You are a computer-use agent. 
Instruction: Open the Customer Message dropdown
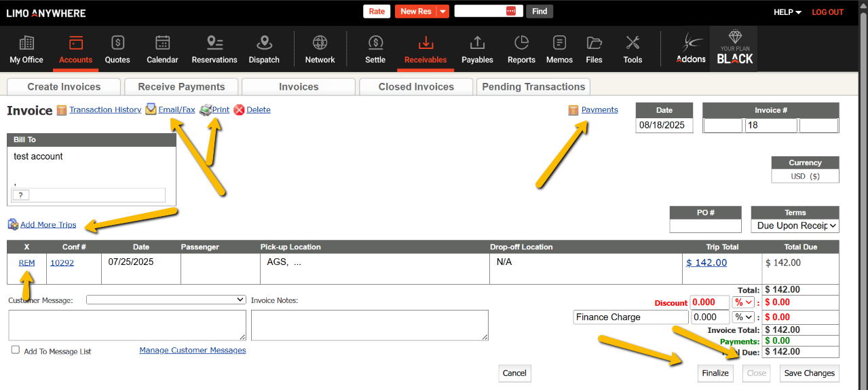[x=166, y=300]
